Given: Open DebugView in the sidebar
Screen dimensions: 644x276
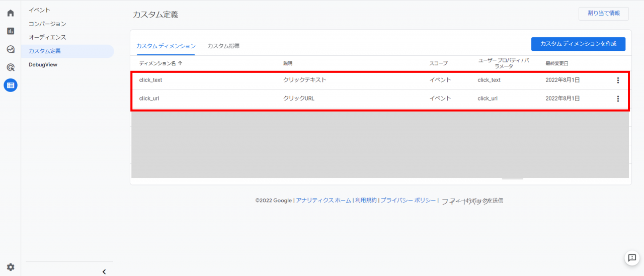Looking at the screenshot, I should point(43,65).
